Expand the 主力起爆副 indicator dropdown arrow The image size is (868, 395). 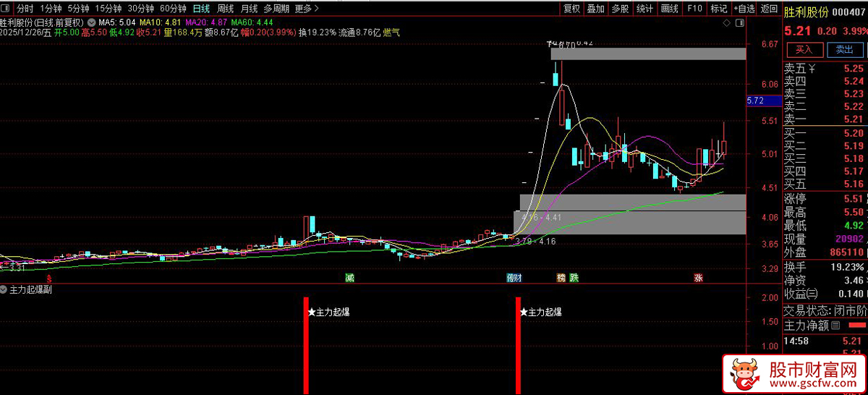click(x=4, y=289)
